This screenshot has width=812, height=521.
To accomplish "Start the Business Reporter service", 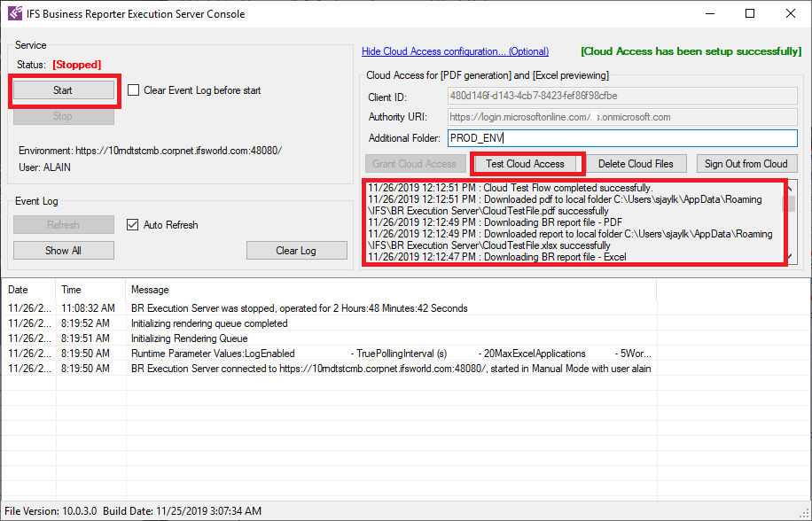I will click(62, 90).
